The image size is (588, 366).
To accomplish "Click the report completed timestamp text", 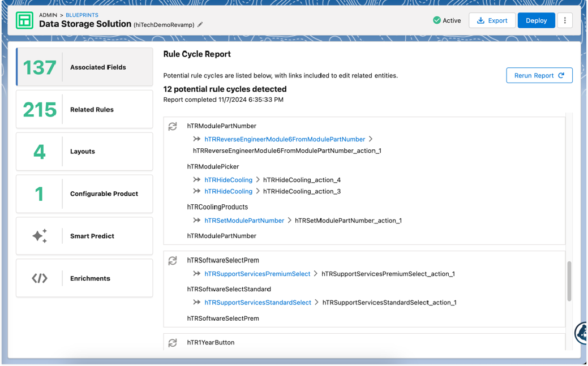I will tap(224, 100).
